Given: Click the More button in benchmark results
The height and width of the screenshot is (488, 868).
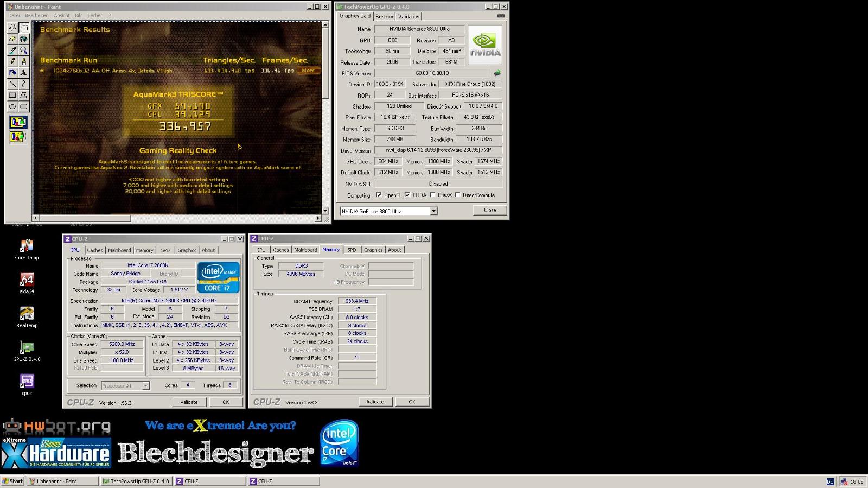Looking at the screenshot, I should click(x=308, y=71).
